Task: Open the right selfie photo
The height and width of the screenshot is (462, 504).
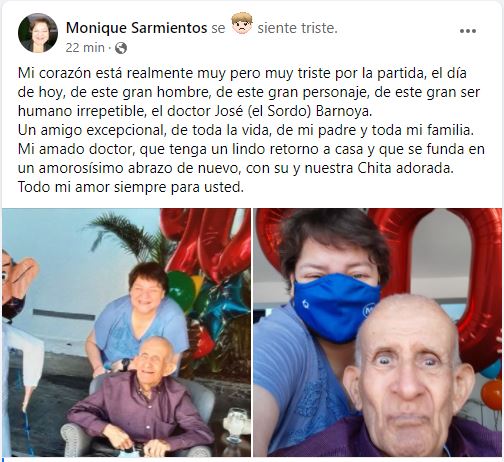Action: coord(377,332)
